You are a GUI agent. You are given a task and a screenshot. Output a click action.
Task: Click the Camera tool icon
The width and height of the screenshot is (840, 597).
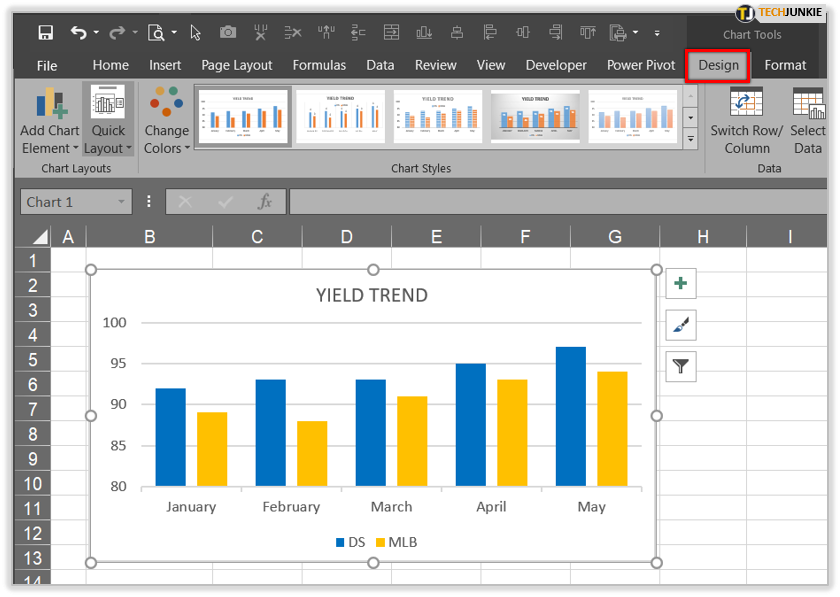pos(228,33)
